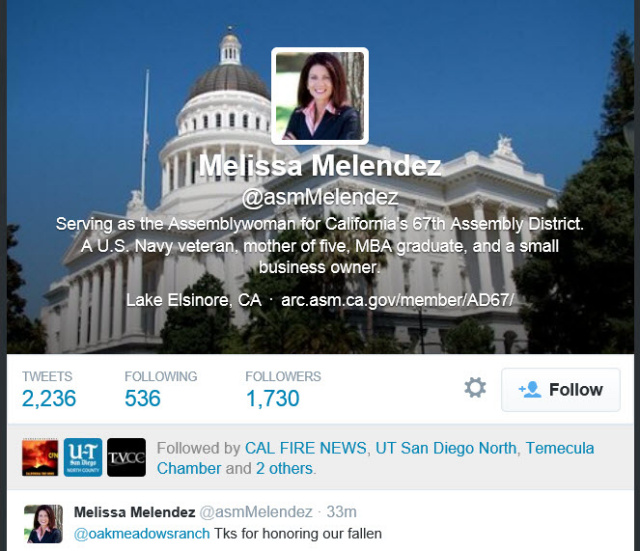Open the gear settings dropdown
The height and width of the screenshot is (551, 640).
(475, 388)
